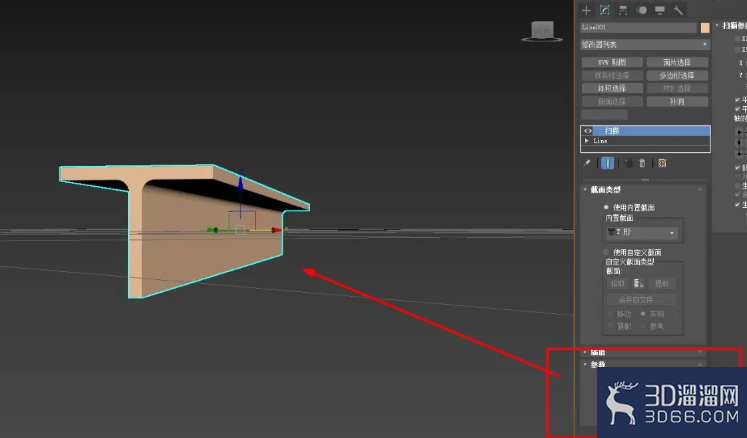Click the 提取 button

click(662, 284)
